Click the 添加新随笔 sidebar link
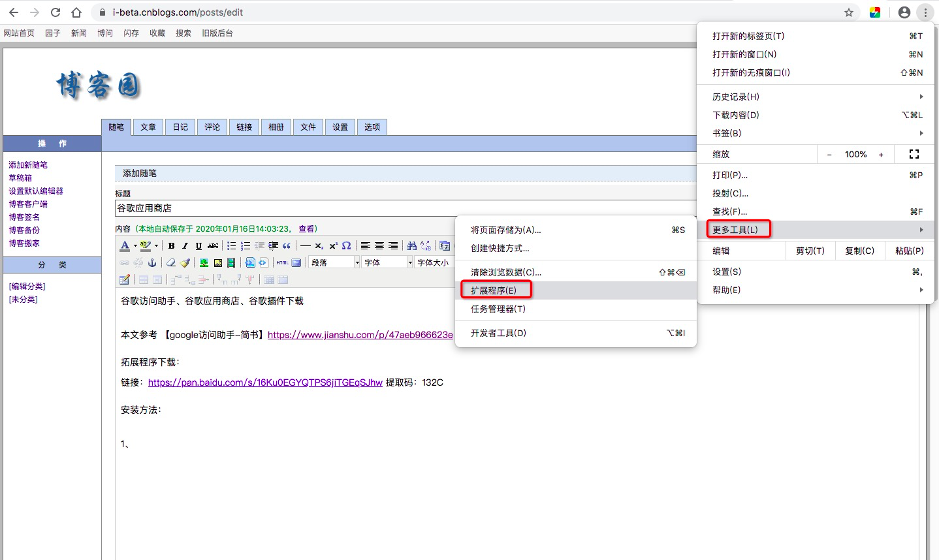Image resolution: width=939 pixels, height=560 pixels. (28, 165)
